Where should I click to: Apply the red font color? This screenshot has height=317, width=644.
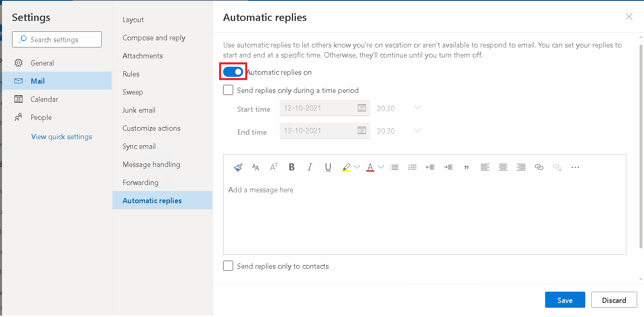tap(370, 167)
